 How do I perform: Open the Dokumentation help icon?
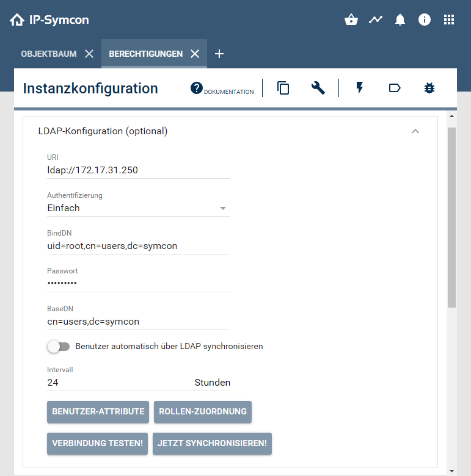click(197, 88)
